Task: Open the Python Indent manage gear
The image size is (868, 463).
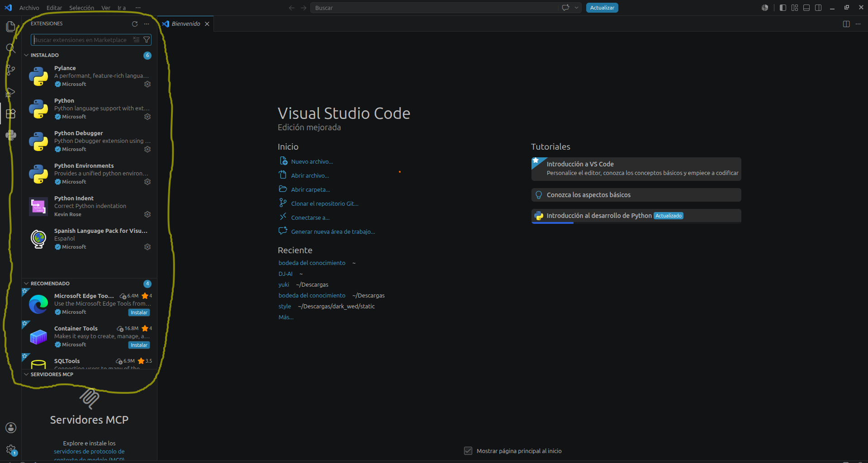Action: tap(147, 214)
